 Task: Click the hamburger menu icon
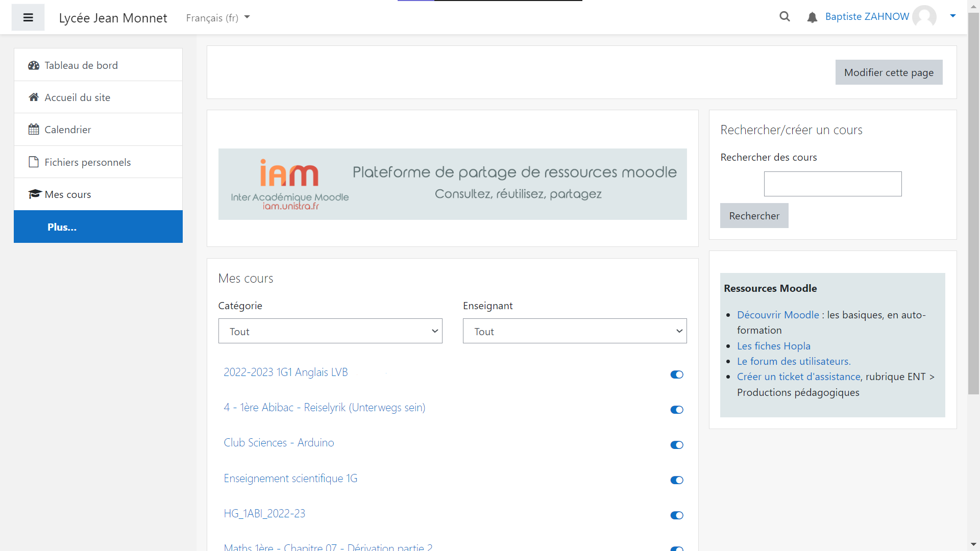click(x=28, y=17)
